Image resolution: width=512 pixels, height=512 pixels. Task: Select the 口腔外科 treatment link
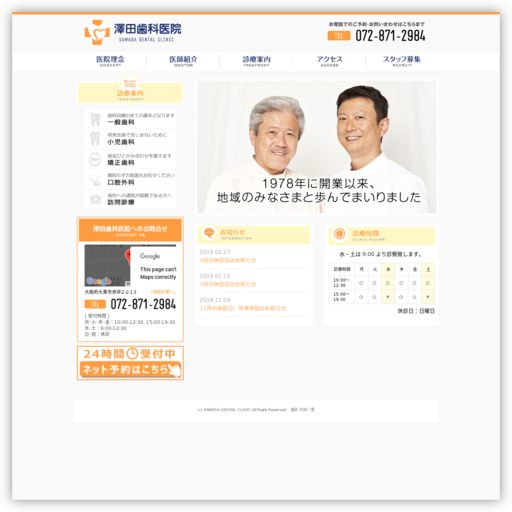point(130,179)
